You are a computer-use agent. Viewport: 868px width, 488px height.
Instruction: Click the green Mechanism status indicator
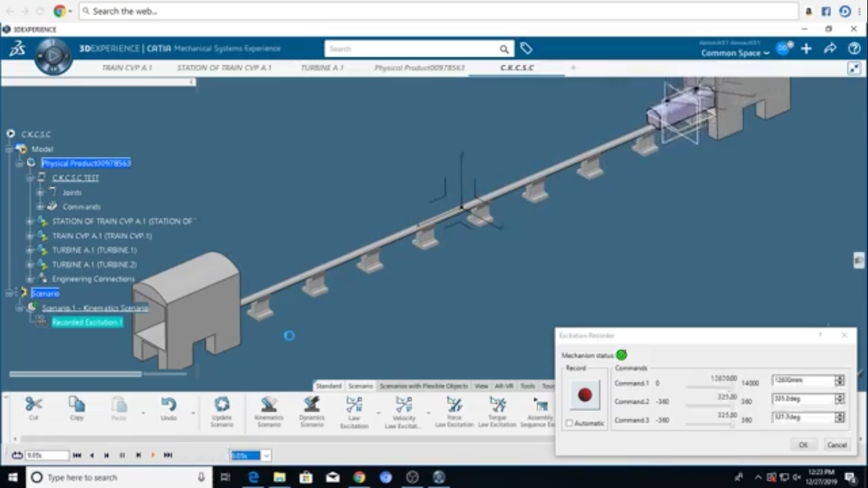[x=621, y=355]
